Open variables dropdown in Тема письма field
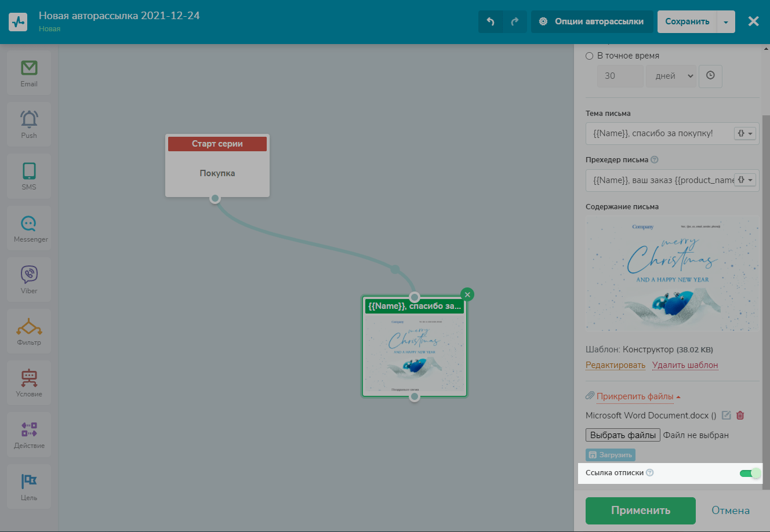Viewport: 770px width, 532px height. [x=745, y=133]
